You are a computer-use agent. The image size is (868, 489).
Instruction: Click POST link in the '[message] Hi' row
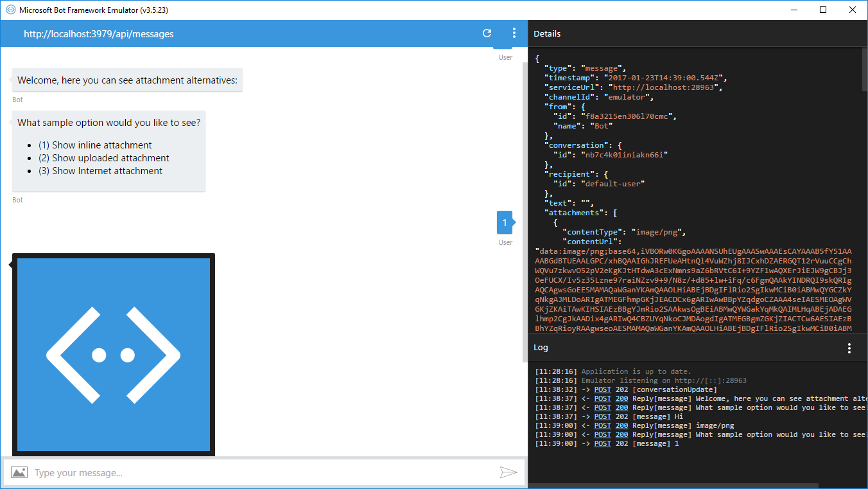602,416
